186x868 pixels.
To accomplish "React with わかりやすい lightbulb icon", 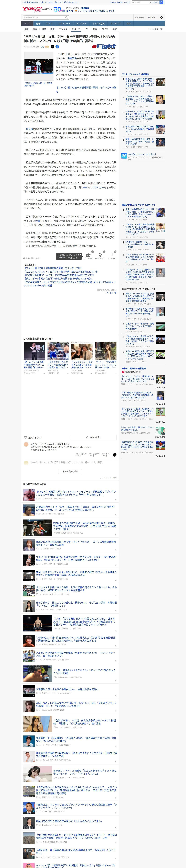I will pos(100,255).
